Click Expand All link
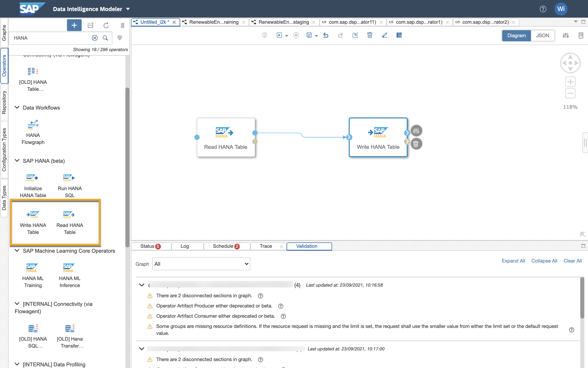 pos(513,261)
